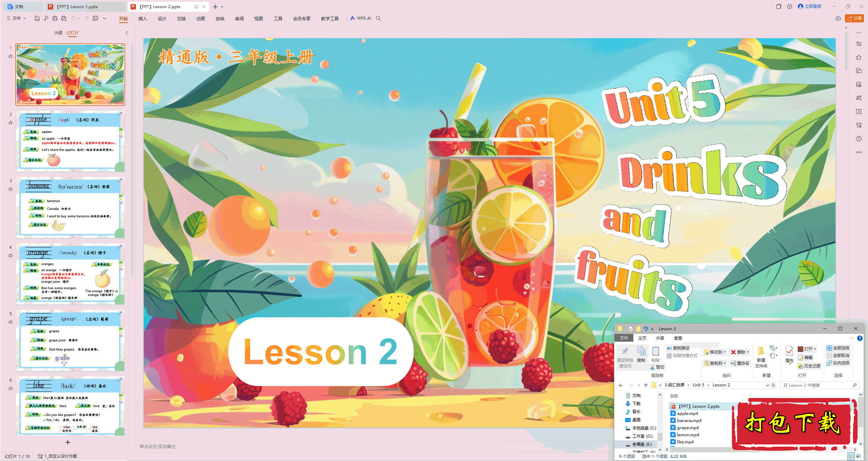Click the add new slide plus below thumbnails
This screenshot has height=461, width=868.
(68, 442)
